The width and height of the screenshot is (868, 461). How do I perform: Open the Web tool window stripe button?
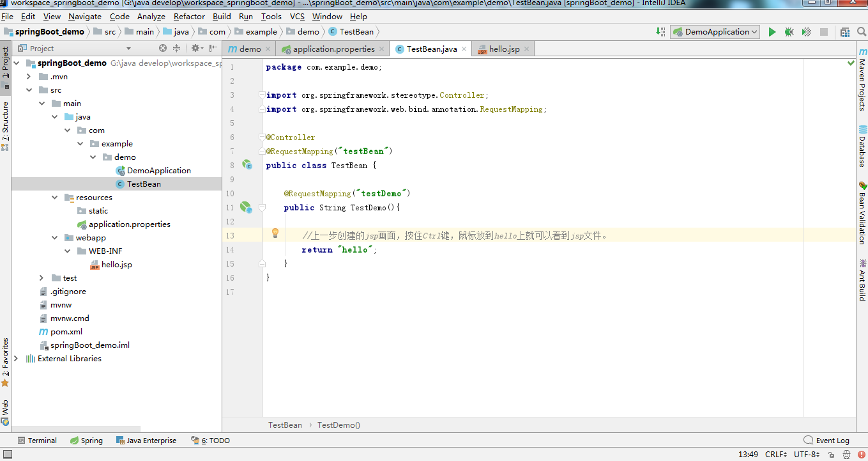[x=5, y=412]
